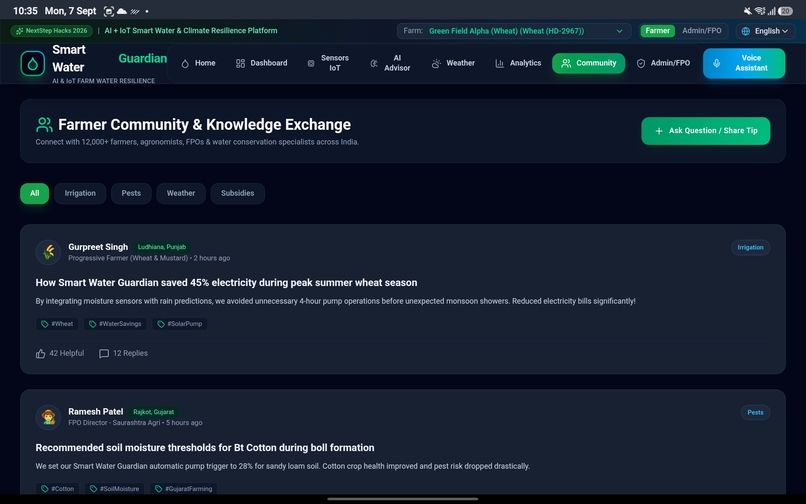The image size is (806, 504).
Task: Select the All filter chip
Action: [x=34, y=193]
